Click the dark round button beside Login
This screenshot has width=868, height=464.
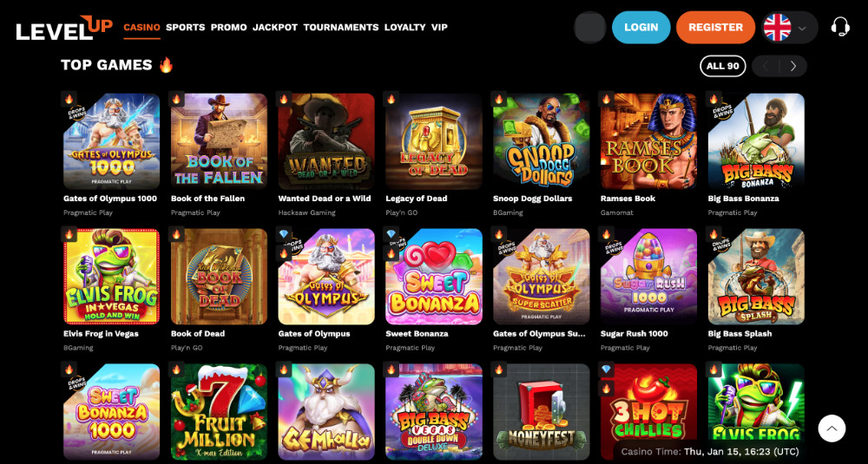[x=590, y=27]
